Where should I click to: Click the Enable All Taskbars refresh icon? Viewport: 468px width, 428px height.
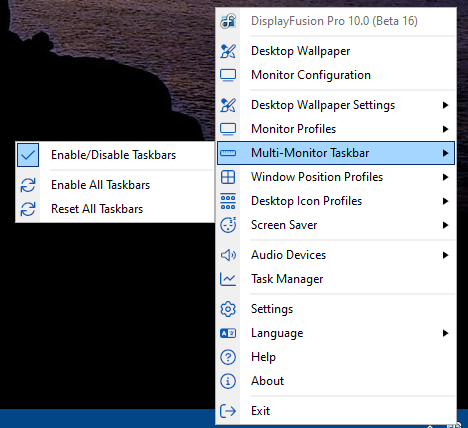click(28, 185)
